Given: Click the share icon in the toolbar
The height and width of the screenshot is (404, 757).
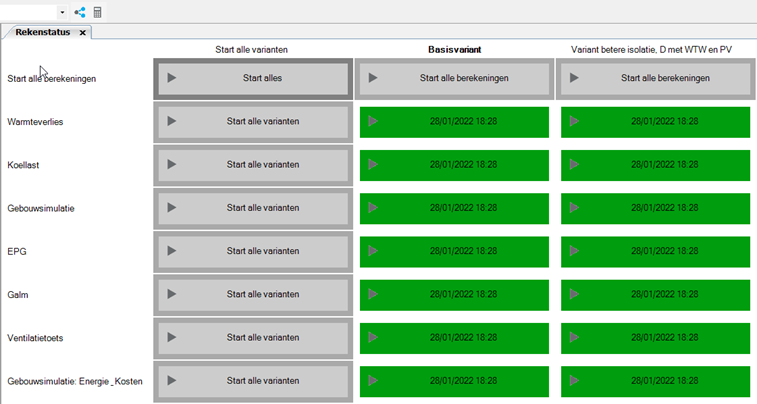Looking at the screenshot, I should [80, 12].
